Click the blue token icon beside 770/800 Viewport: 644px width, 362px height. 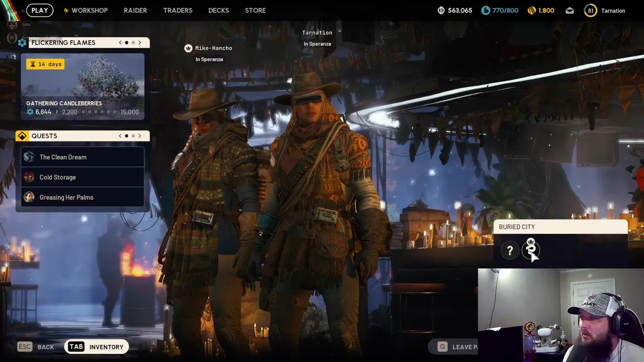(486, 11)
